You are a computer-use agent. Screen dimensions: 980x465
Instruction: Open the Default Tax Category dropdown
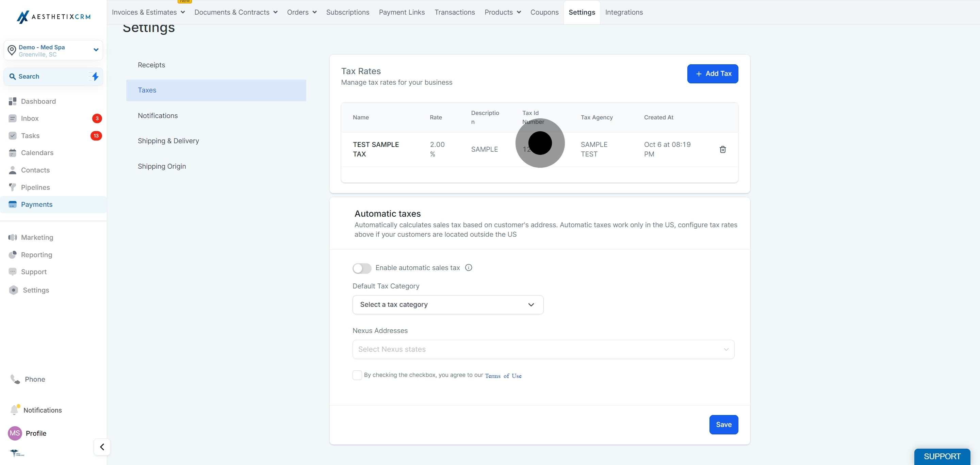point(448,304)
